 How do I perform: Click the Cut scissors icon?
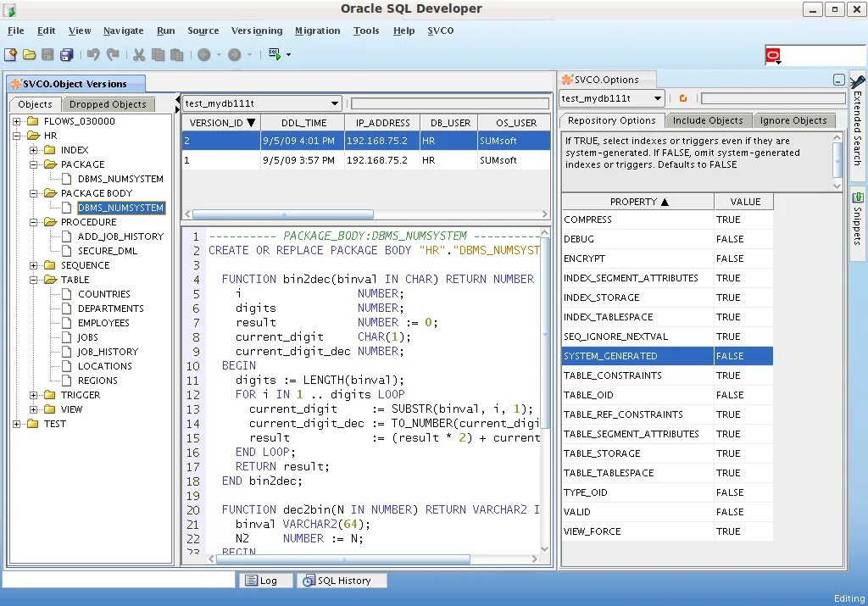point(139,55)
